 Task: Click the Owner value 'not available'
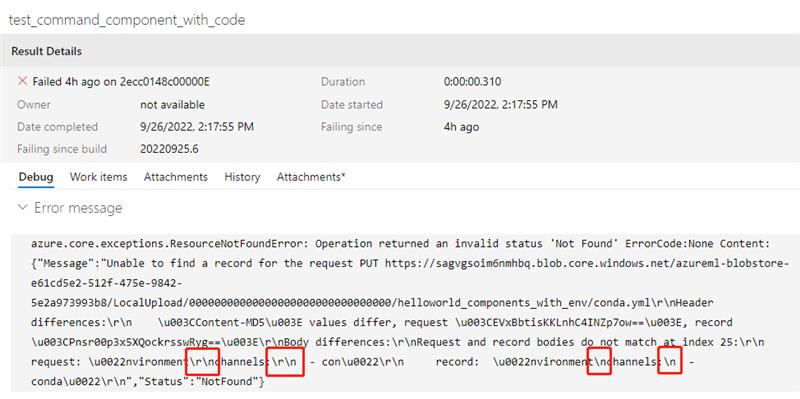click(x=172, y=105)
